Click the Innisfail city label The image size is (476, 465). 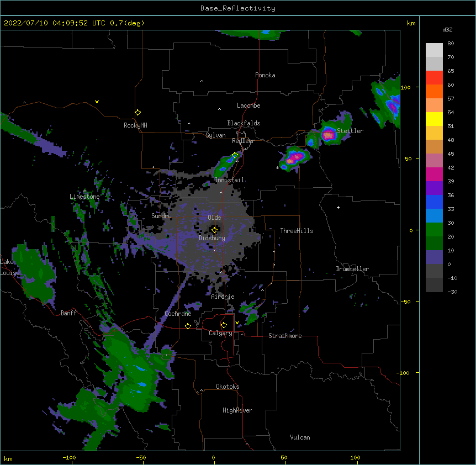point(230,180)
